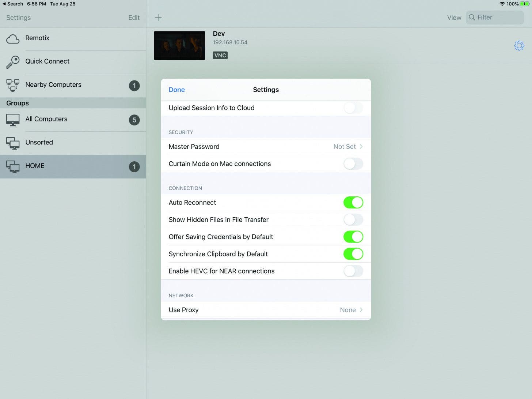Screen dimensions: 532x399
Task: Toggle Enable HEVC for NEAR connections
Action: coord(353,271)
